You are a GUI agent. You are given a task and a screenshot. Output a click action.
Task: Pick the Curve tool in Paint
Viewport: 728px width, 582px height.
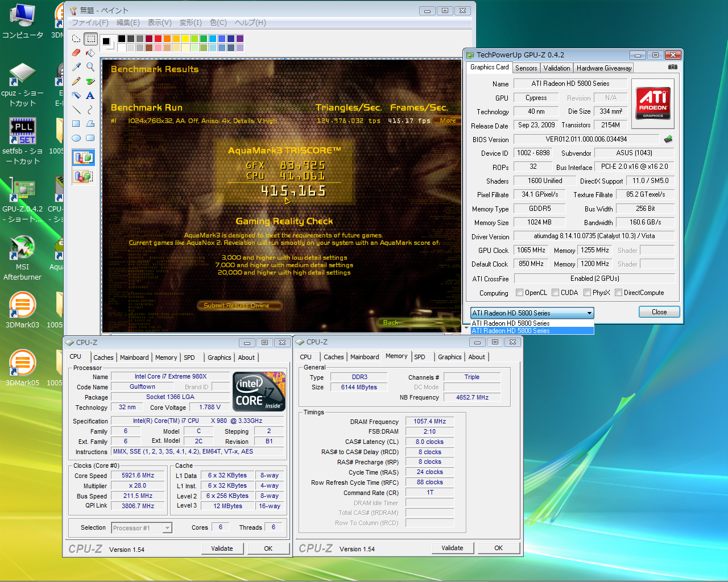(90, 110)
